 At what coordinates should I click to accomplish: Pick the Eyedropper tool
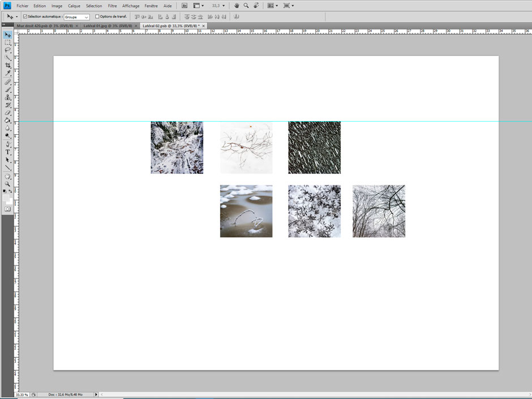pos(8,73)
